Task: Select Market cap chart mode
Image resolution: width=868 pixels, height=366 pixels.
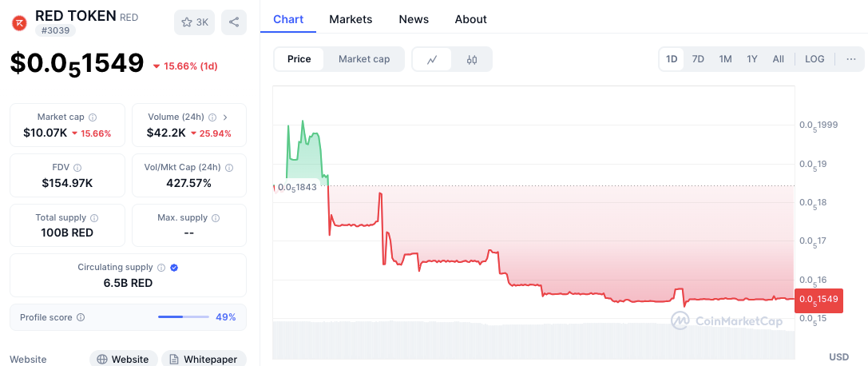Action: [x=364, y=59]
